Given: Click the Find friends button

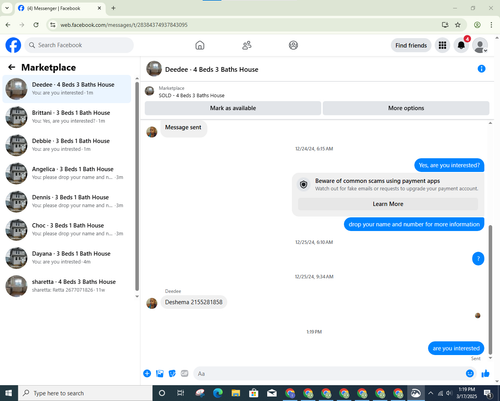Looking at the screenshot, I should (411, 45).
